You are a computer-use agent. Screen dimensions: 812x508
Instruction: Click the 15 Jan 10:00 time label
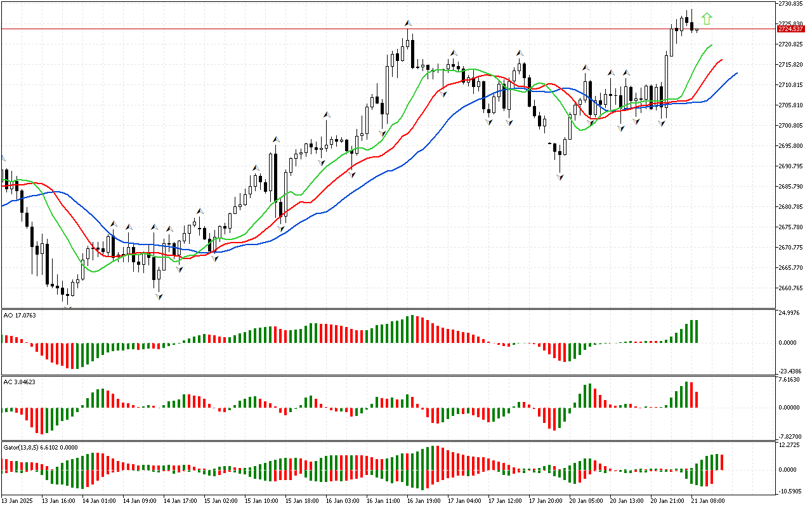tap(263, 501)
